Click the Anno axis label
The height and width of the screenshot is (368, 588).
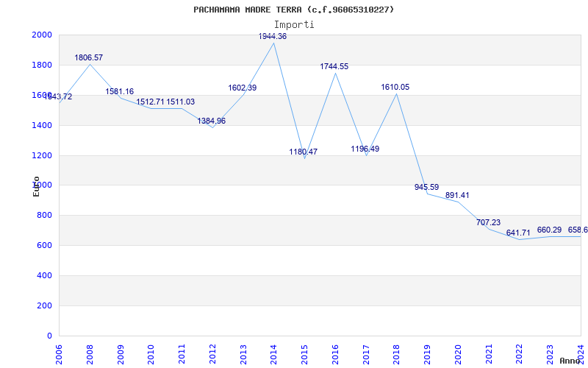pos(570,361)
